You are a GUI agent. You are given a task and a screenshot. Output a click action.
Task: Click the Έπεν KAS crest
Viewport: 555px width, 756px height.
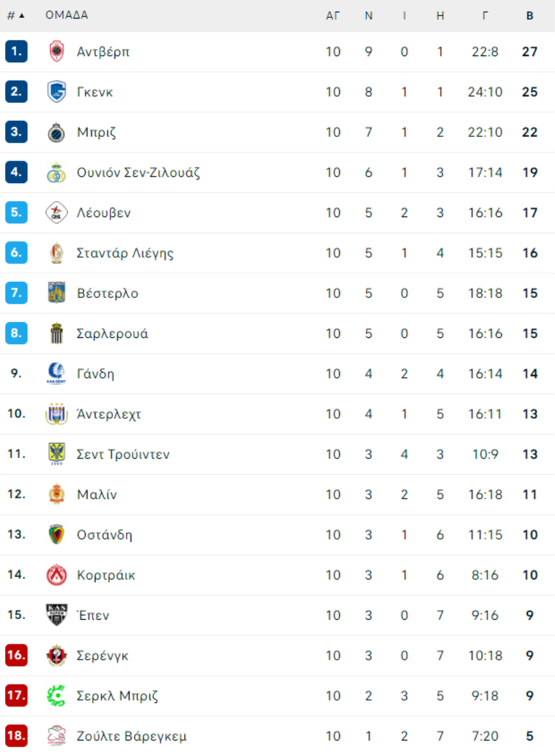tap(57, 615)
